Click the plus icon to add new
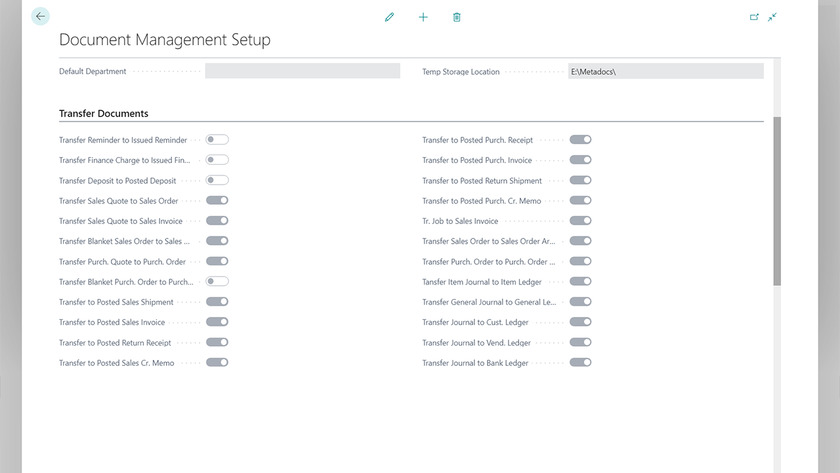This screenshot has height=473, width=840. 423,17
